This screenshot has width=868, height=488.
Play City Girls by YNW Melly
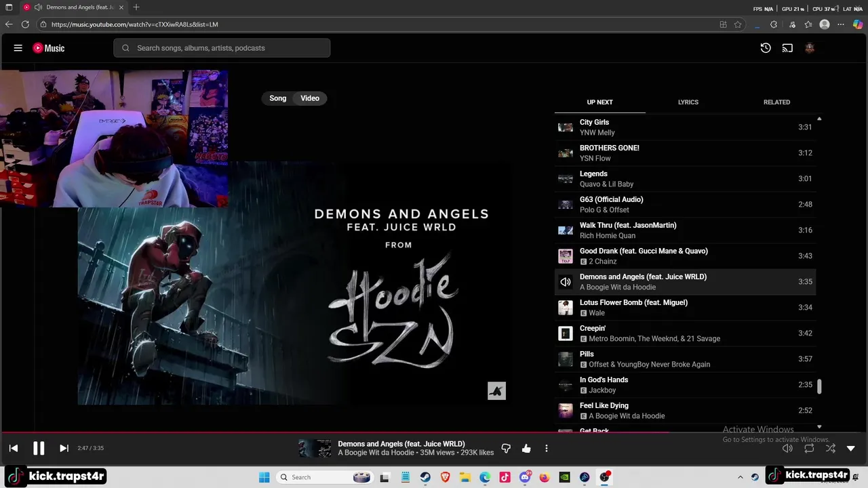coord(685,127)
